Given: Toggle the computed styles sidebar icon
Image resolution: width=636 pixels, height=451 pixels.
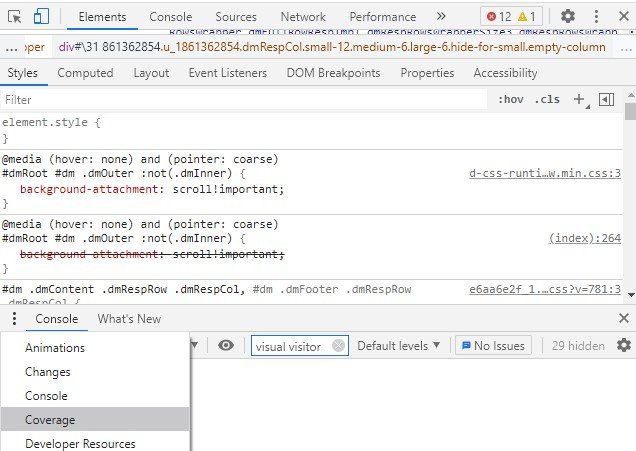Looking at the screenshot, I should [606, 99].
